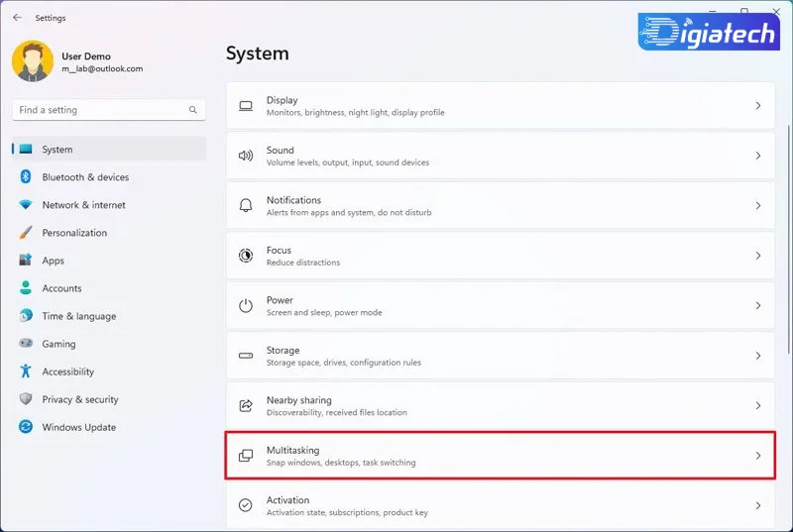The height and width of the screenshot is (532, 793).
Task: Click the Windows Update sync icon
Action: click(26, 426)
